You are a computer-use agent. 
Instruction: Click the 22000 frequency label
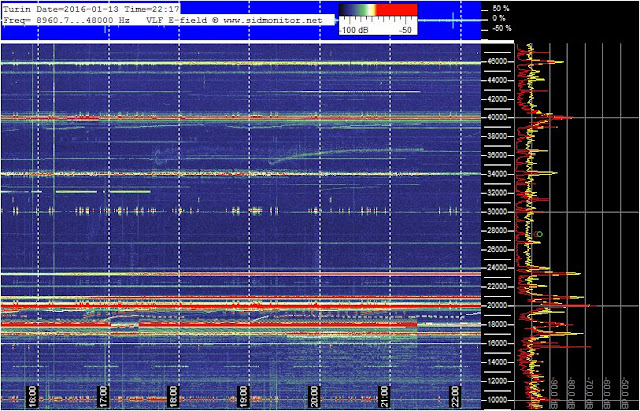(497, 287)
